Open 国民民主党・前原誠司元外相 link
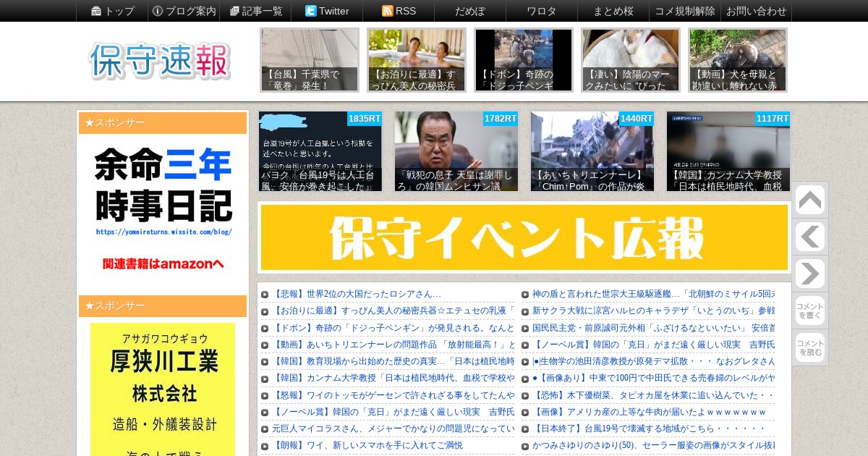This screenshot has height=456, width=868. coord(653,328)
